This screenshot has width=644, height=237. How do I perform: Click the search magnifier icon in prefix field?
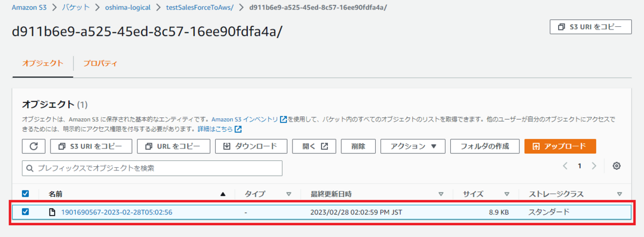coord(31,168)
